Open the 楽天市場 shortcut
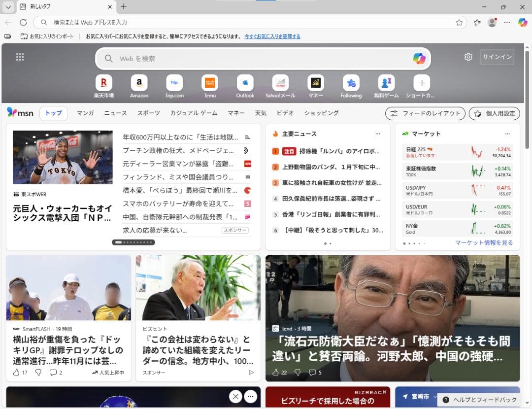532x409 pixels. point(103,83)
